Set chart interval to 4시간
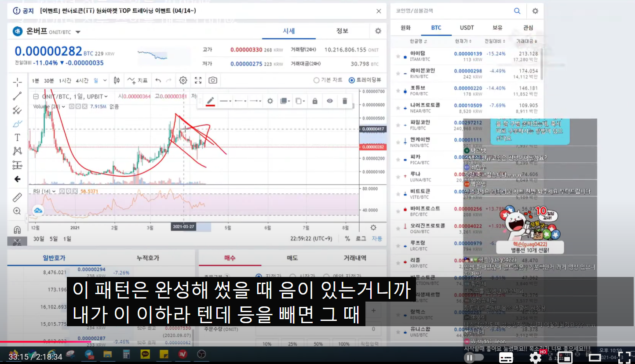This screenshot has width=635, height=364. [82, 80]
